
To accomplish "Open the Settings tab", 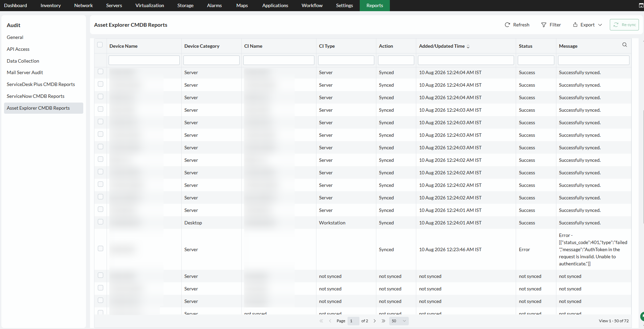I will [x=345, y=5].
